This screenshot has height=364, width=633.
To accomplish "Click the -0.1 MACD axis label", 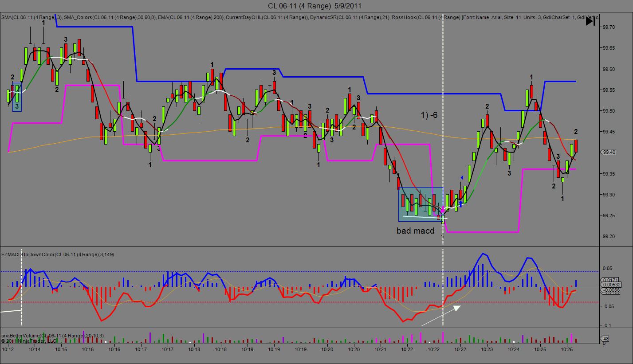I will 607,325.
